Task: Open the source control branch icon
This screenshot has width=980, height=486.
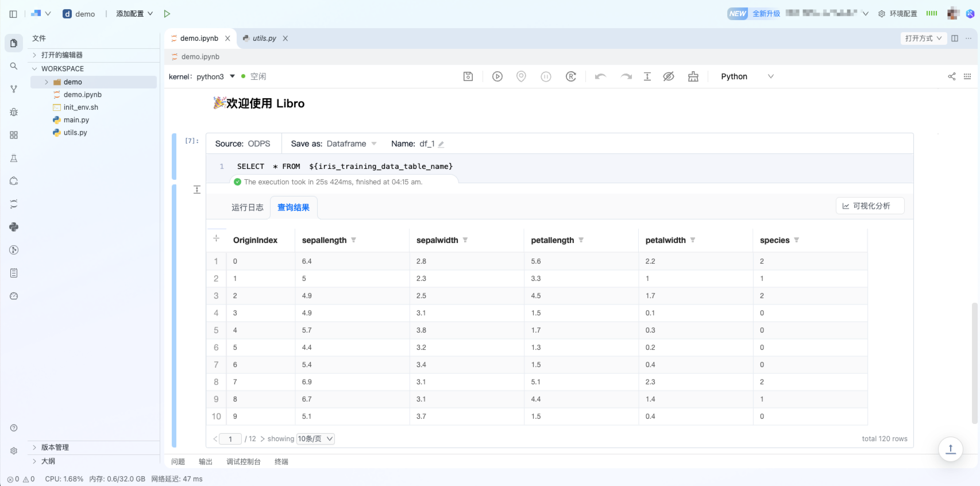Action: point(14,89)
